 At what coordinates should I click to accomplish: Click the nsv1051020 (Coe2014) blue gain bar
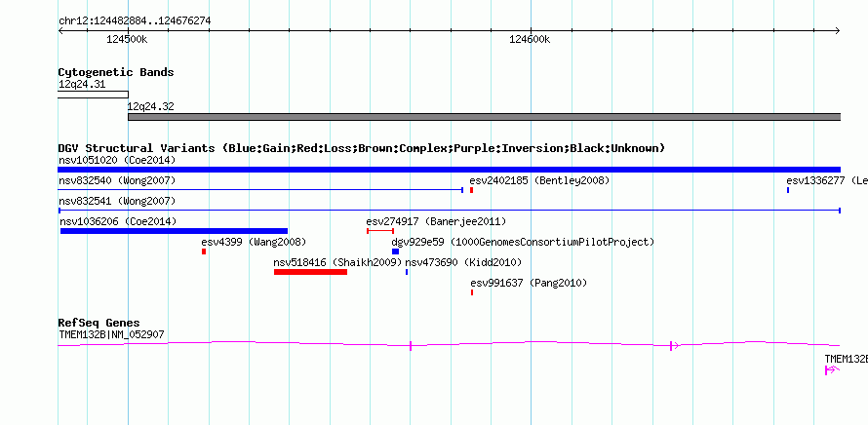pos(449,170)
